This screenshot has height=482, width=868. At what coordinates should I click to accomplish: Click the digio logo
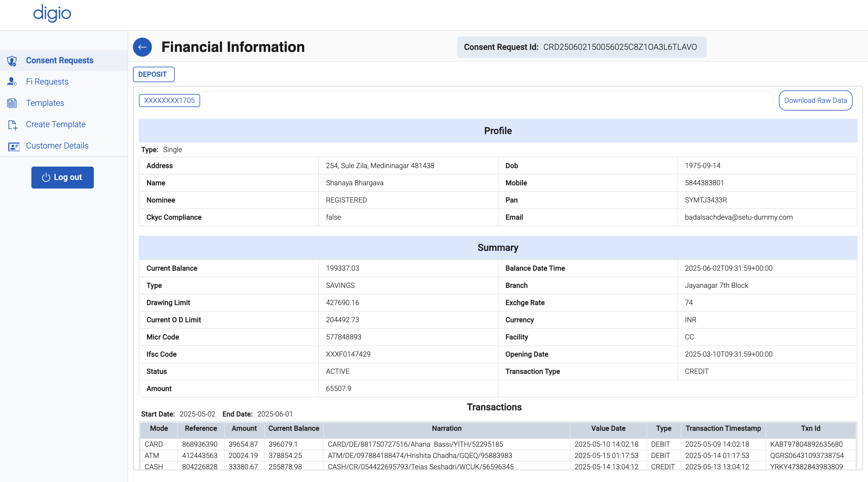[52, 14]
